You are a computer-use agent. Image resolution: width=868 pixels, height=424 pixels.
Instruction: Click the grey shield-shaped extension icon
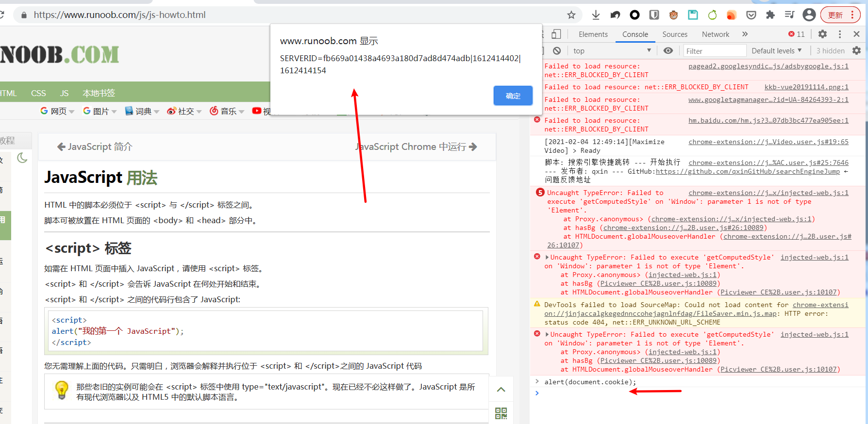(654, 15)
